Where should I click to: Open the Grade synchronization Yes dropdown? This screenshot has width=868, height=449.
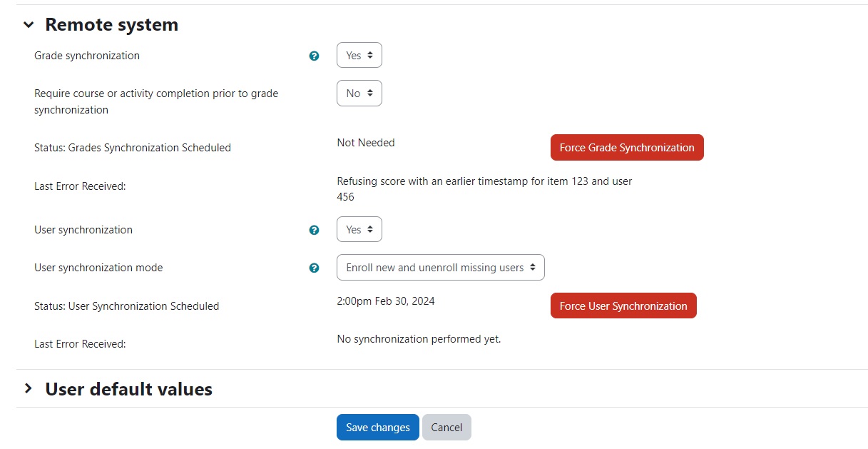[359, 55]
